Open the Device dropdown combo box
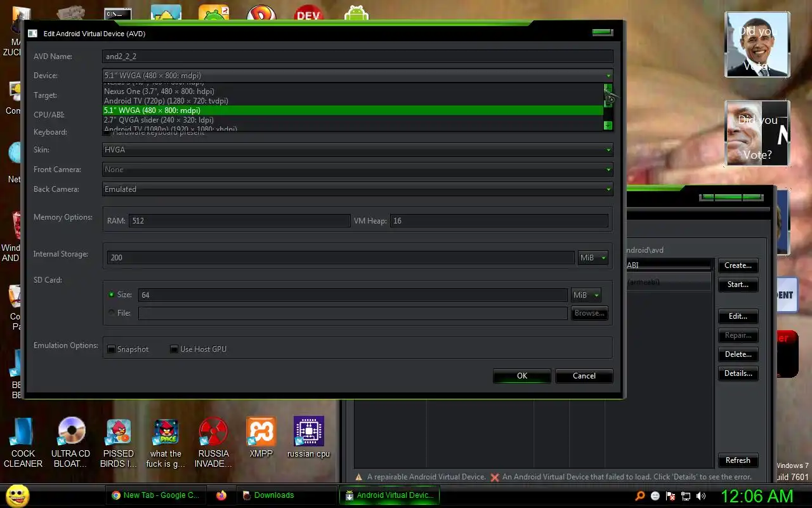This screenshot has height=508, width=812. pyautogui.click(x=358, y=75)
